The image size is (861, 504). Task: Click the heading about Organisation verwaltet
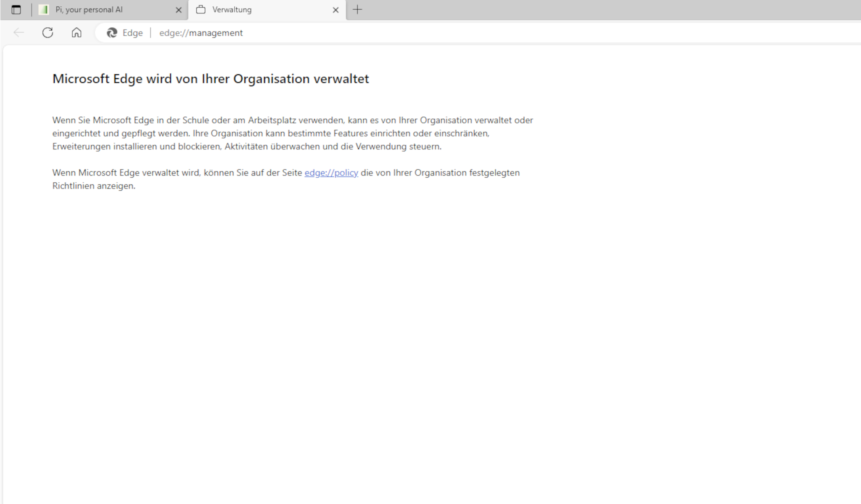pyautogui.click(x=210, y=79)
